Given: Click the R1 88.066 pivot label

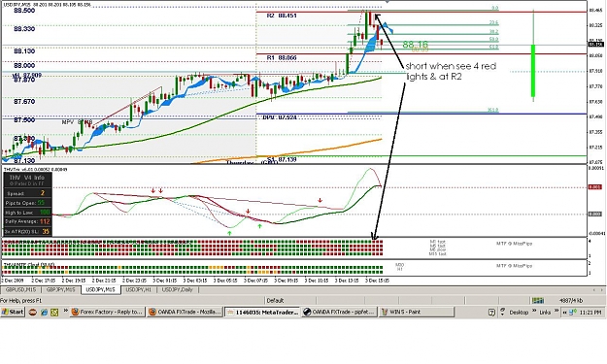Looking at the screenshot, I should pyautogui.click(x=282, y=57).
